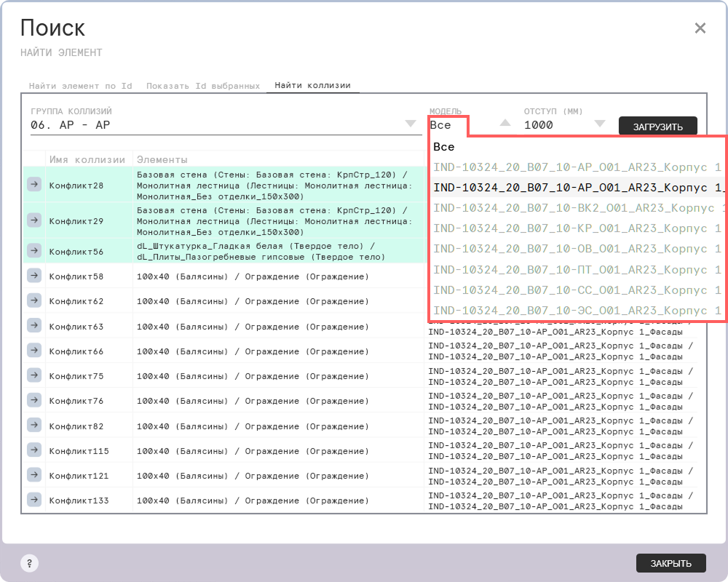728x582 pixels.
Task: Collapse the Модель dropdown list
Action: point(505,124)
